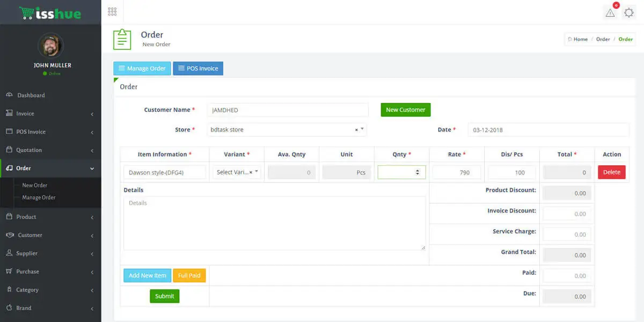This screenshot has height=322, width=644.
Task: Click the New Customer button
Action: (x=405, y=110)
